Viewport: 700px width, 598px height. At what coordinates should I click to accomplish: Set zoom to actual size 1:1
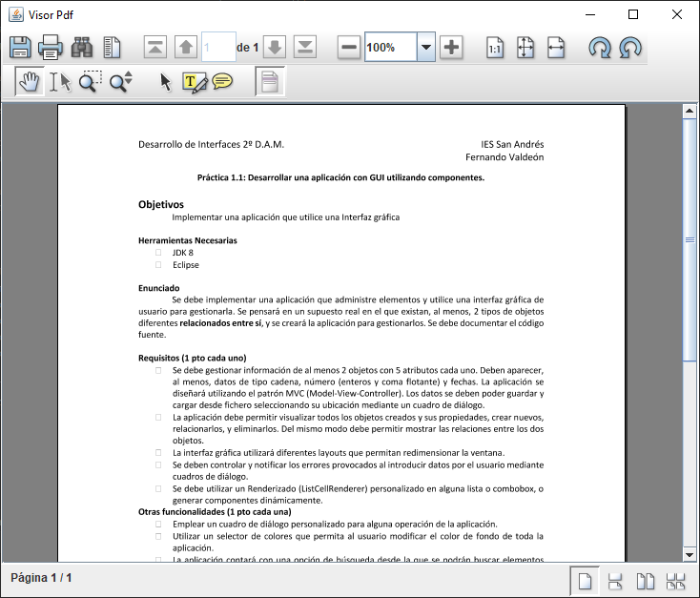tap(495, 47)
